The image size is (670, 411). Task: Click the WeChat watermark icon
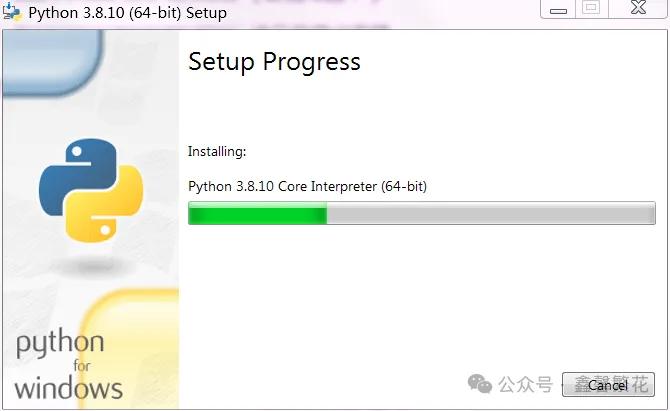click(x=481, y=384)
